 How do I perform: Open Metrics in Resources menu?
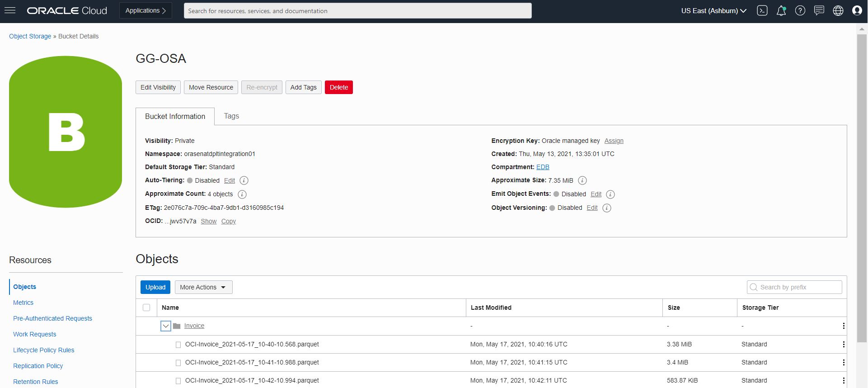tap(23, 303)
